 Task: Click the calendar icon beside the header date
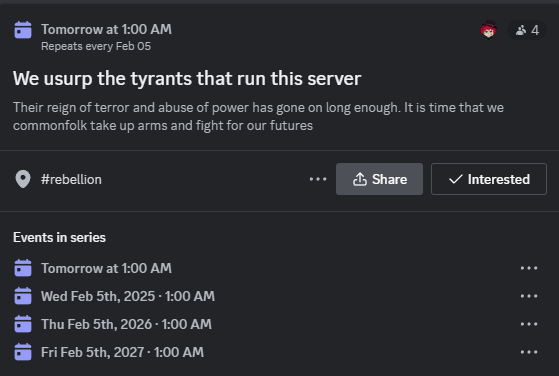tap(23, 30)
